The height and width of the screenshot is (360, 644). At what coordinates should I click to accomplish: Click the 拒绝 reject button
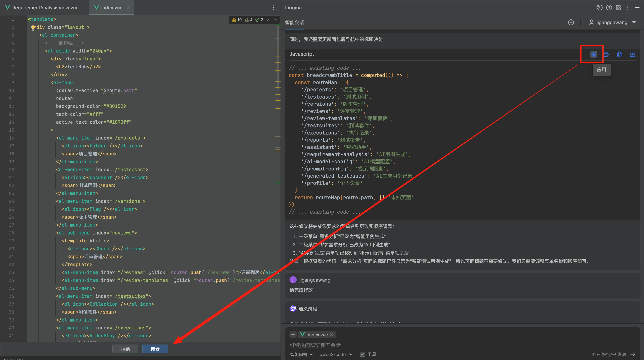(x=125, y=349)
